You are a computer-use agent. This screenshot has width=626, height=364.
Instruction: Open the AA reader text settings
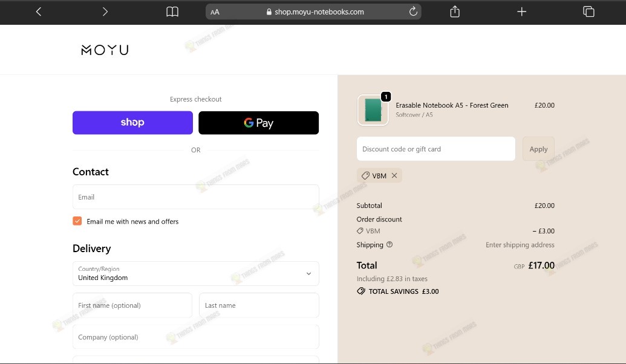(215, 12)
